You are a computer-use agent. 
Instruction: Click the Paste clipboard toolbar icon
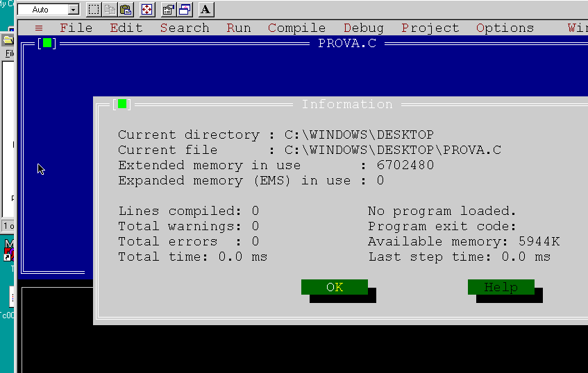pos(126,10)
